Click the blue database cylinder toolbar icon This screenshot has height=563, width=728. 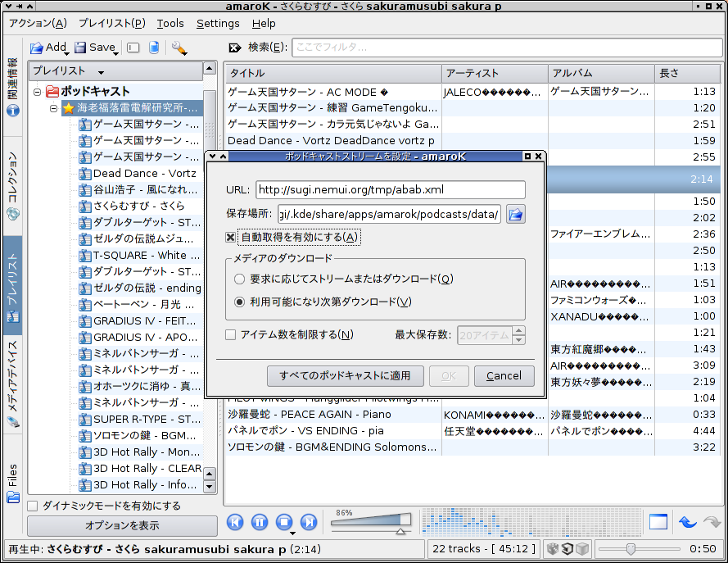(x=154, y=48)
